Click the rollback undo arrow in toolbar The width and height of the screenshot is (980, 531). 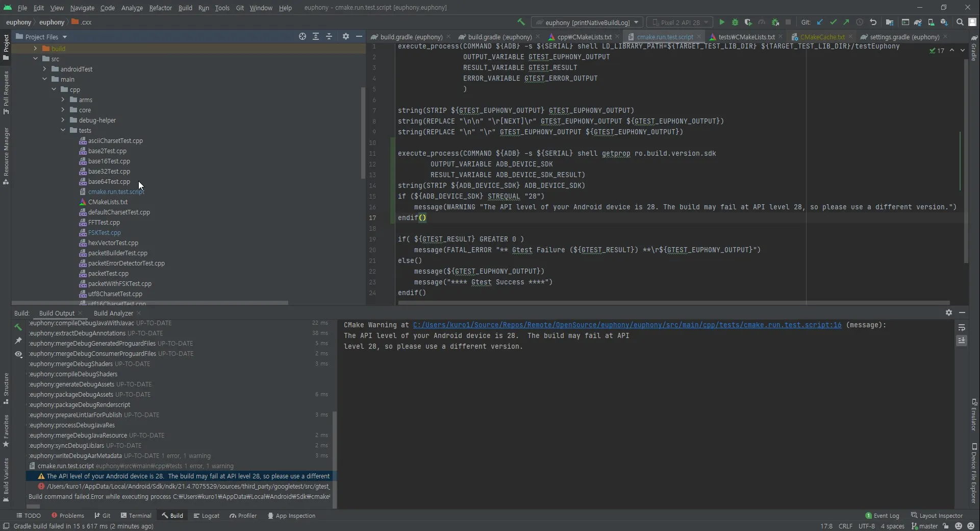(873, 22)
